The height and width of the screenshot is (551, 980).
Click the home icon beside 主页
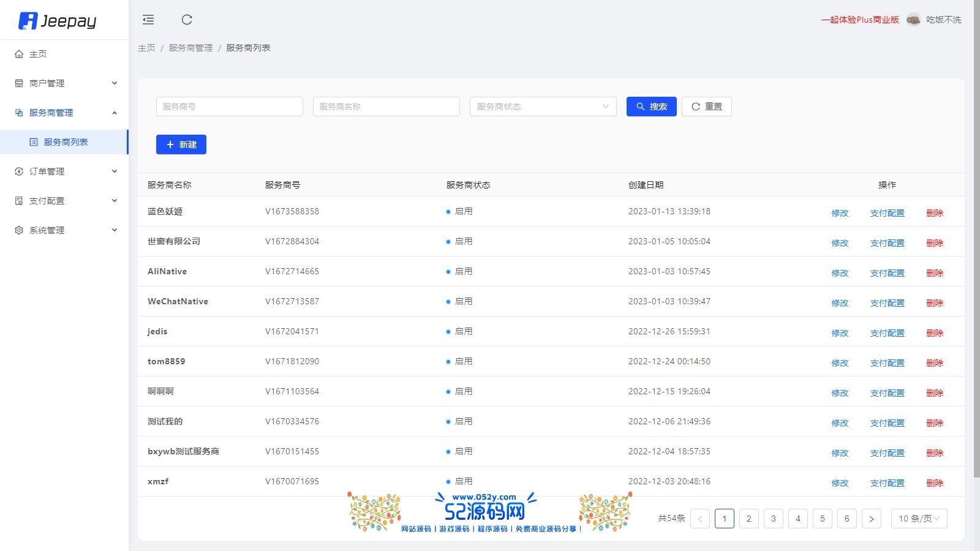click(x=19, y=54)
